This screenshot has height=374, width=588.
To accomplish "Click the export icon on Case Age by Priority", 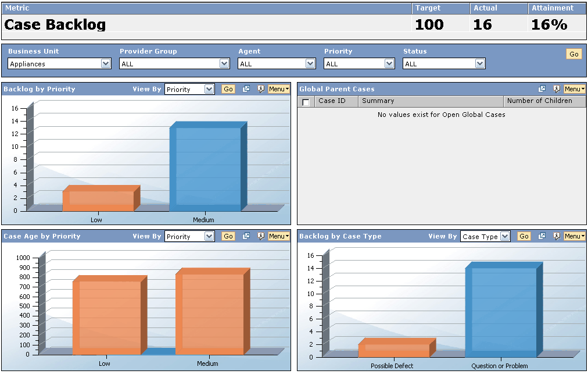I will coord(246,236).
